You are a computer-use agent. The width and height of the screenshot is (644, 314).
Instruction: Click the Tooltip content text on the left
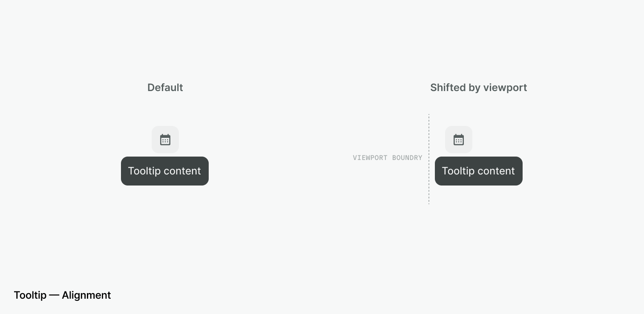point(164,171)
